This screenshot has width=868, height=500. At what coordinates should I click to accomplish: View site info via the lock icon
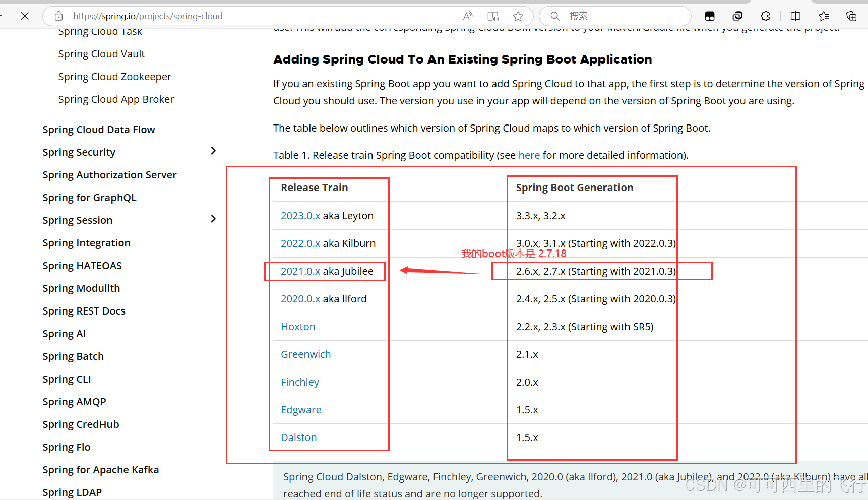click(x=59, y=16)
